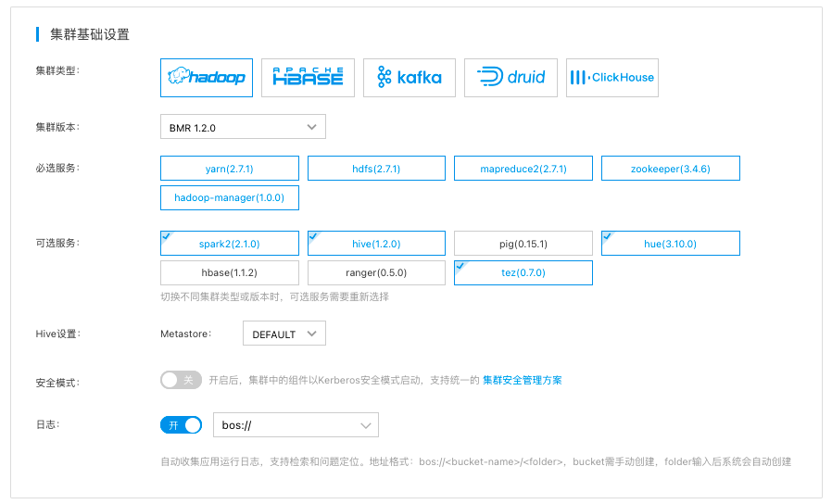Open the BMR 1.2.0 version dropdown
The height and width of the screenshot is (504, 832).
coord(243,127)
